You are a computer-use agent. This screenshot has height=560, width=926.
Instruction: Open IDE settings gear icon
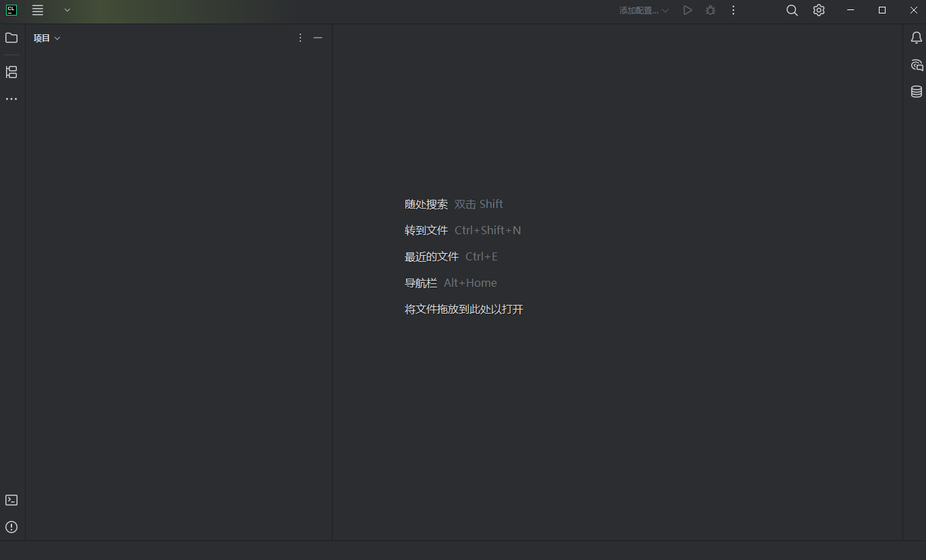[819, 10]
